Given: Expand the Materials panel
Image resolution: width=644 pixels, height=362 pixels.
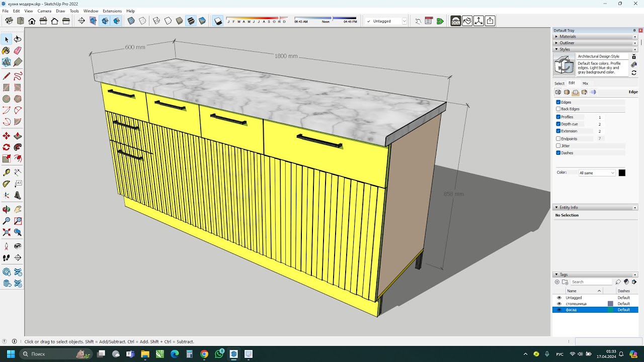Looking at the screenshot, I should 556,36.
